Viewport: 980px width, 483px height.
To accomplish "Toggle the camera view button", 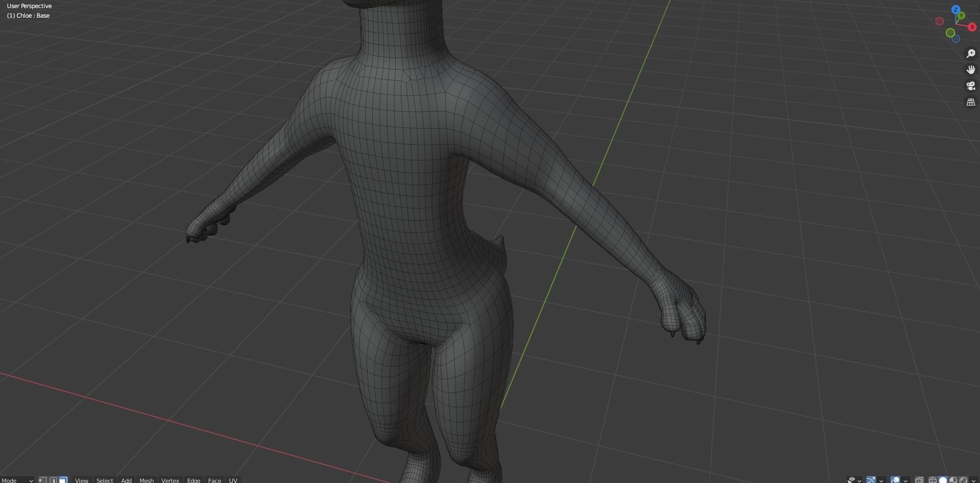I will click(x=970, y=86).
